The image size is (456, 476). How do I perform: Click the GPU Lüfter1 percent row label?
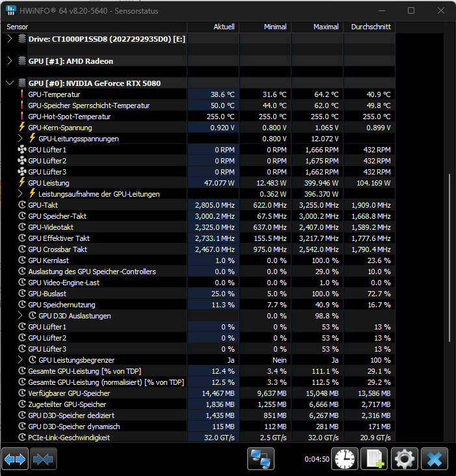47,327
